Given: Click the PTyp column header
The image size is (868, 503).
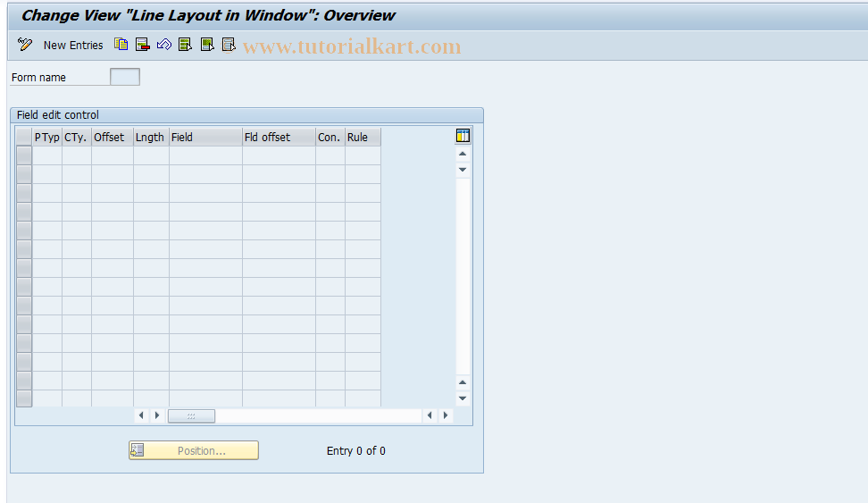Looking at the screenshot, I should coord(47,137).
